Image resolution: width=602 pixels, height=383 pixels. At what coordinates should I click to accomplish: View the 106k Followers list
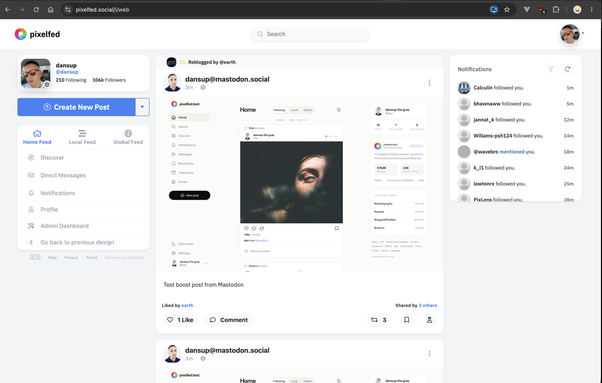tap(109, 80)
